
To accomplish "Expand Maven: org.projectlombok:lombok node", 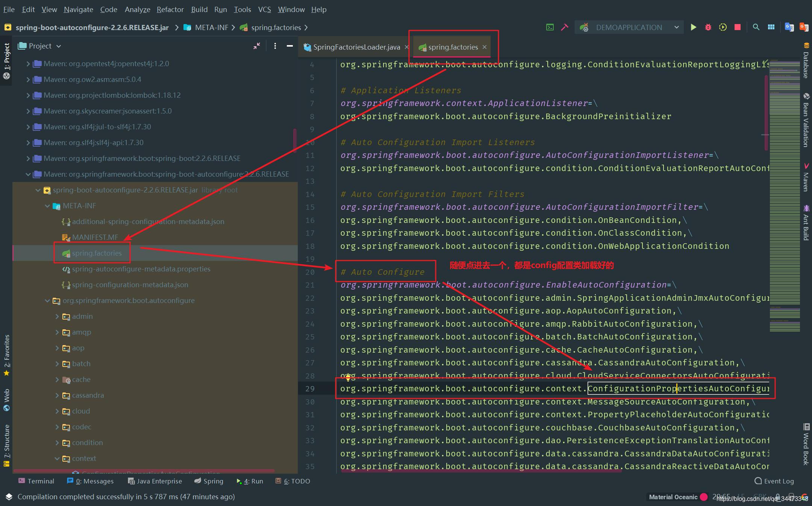I will pos(28,95).
